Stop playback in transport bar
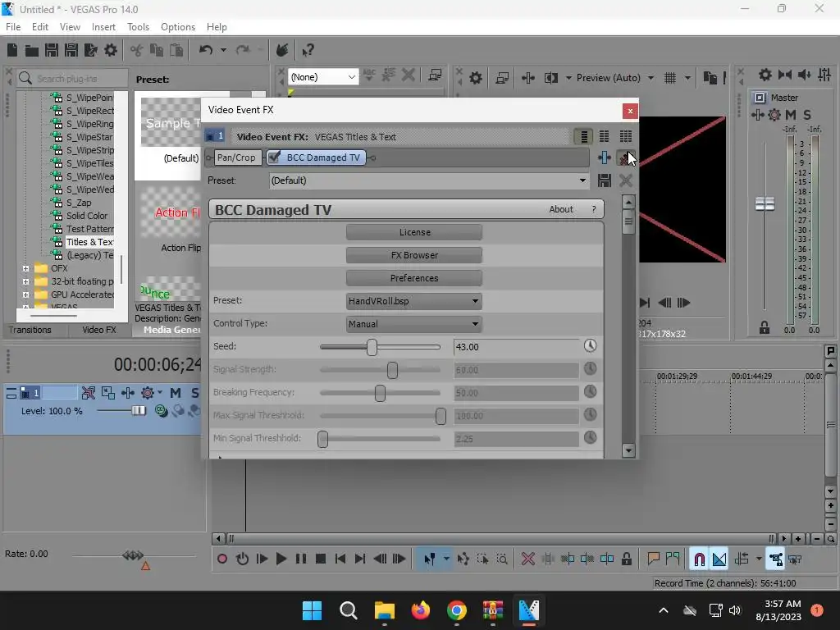 (x=321, y=559)
